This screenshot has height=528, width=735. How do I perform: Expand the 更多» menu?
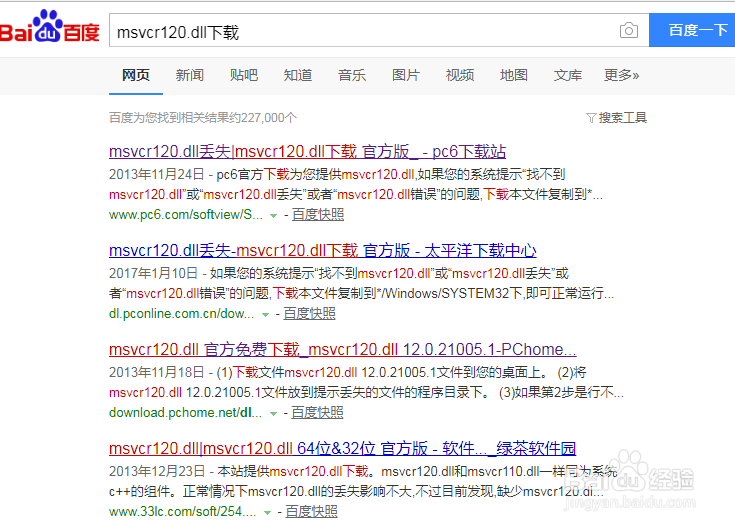(x=621, y=75)
